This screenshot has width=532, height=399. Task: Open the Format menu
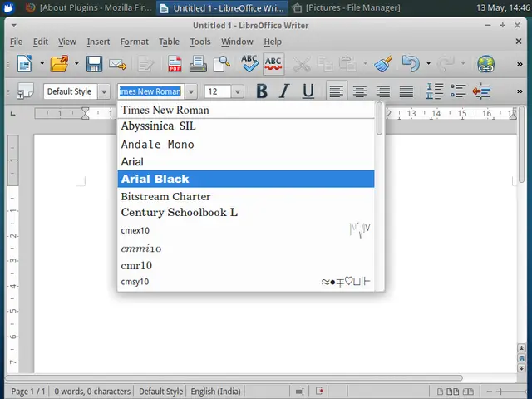point(135,42)
